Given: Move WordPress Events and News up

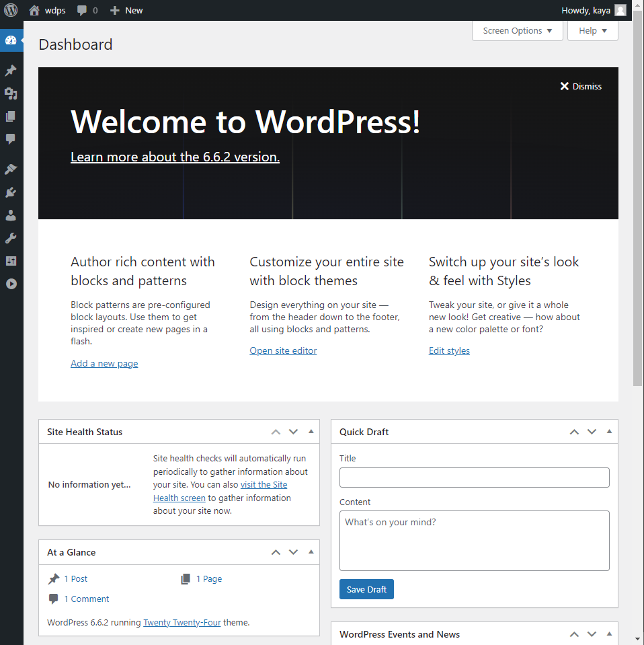Looking at the screenshot, I should pos(575,634).
